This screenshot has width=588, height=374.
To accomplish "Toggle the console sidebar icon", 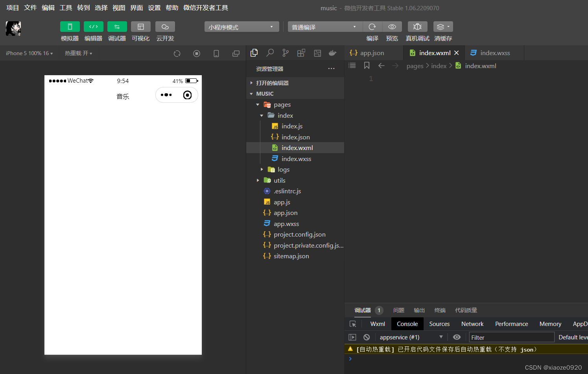I will click(352, 337).
